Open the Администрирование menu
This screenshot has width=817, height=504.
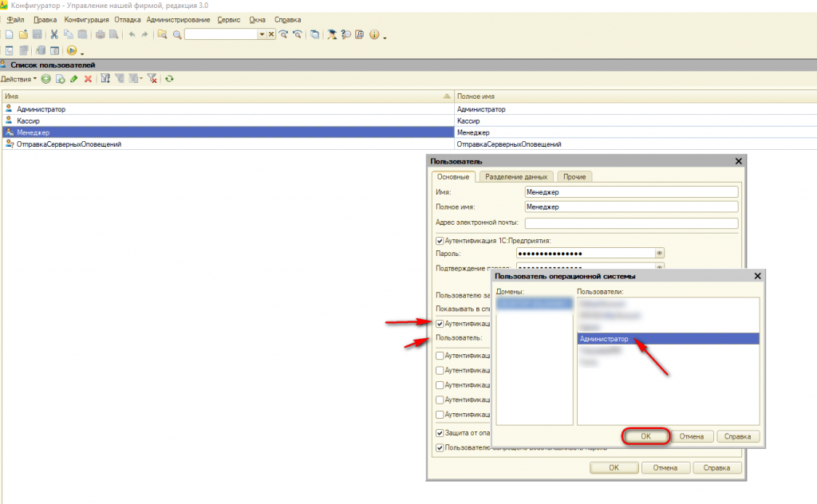(x=178, y=20)
